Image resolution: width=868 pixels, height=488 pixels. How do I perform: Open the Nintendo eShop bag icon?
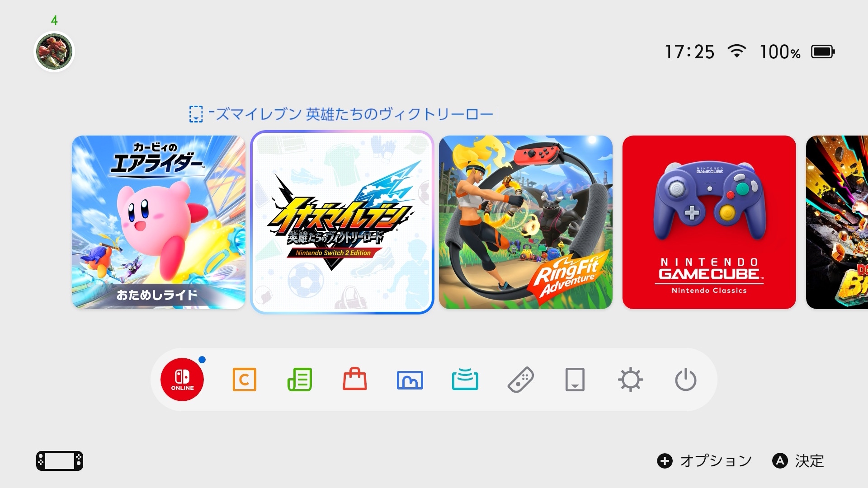355,379
